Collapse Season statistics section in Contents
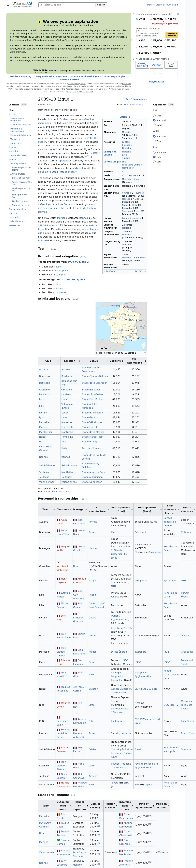The width and height of the screenshot is (196, 868). [7, 209]
